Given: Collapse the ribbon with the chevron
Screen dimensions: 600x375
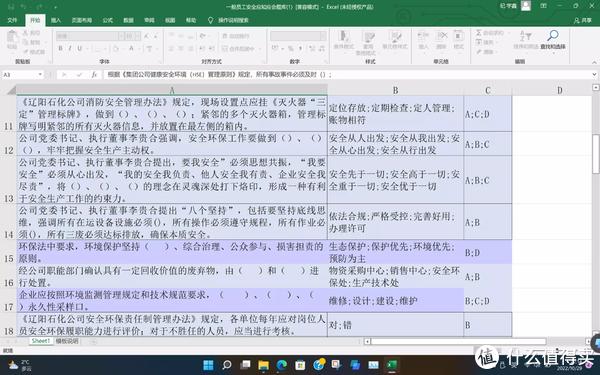Looking at the screenshot, I should (594, 62).
